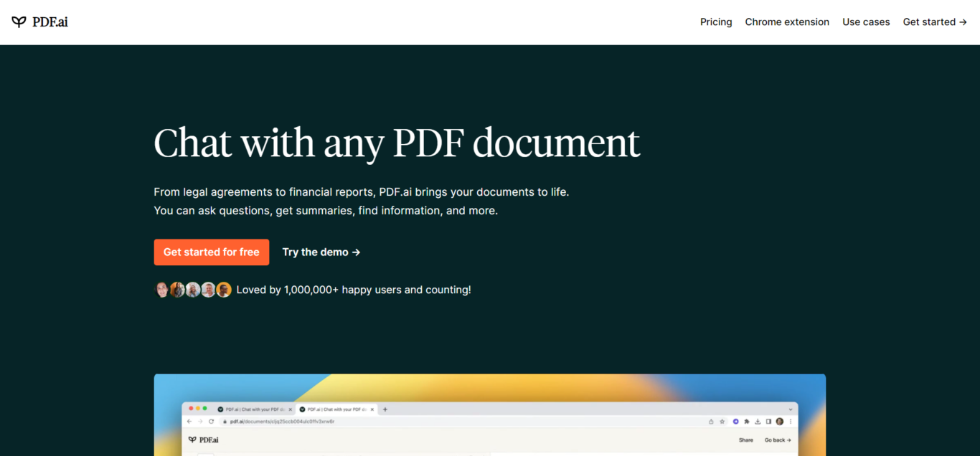Click the PDF.ai leaf logo in header
The height and width of the screenshot is (456, 980).
tap(19, 22)
